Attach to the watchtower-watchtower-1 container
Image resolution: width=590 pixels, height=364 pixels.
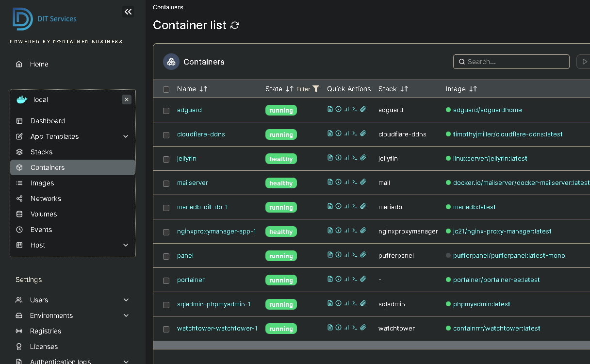coord(363,328)
